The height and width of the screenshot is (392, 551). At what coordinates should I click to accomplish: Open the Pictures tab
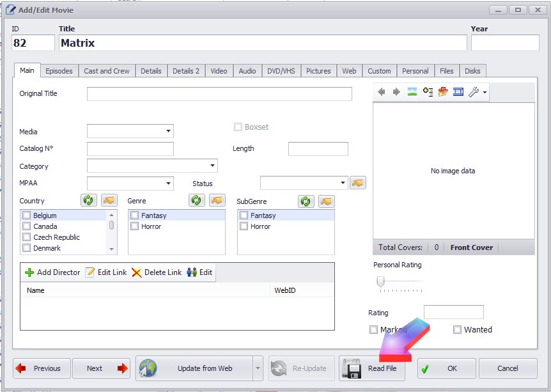click(x=318, y=71)
